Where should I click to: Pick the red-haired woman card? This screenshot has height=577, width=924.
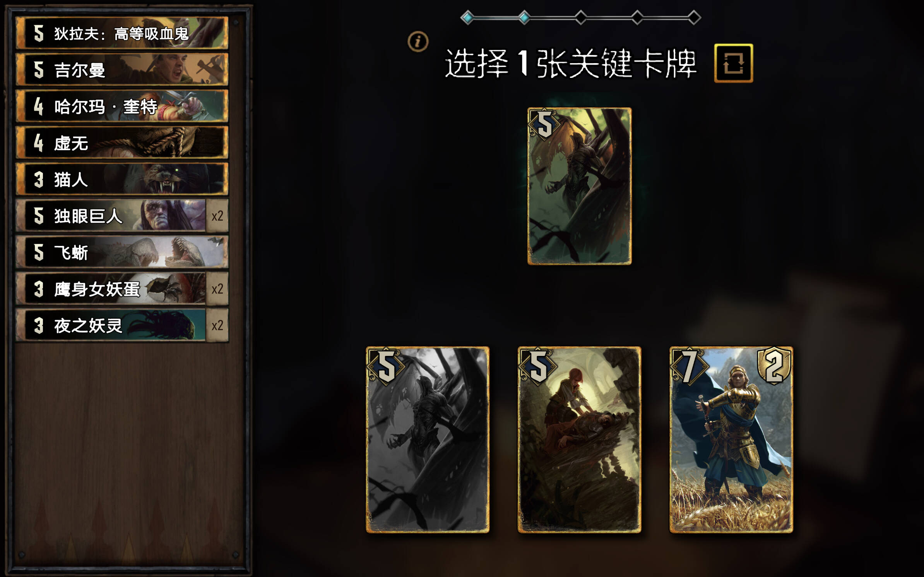tap(579, 440)
